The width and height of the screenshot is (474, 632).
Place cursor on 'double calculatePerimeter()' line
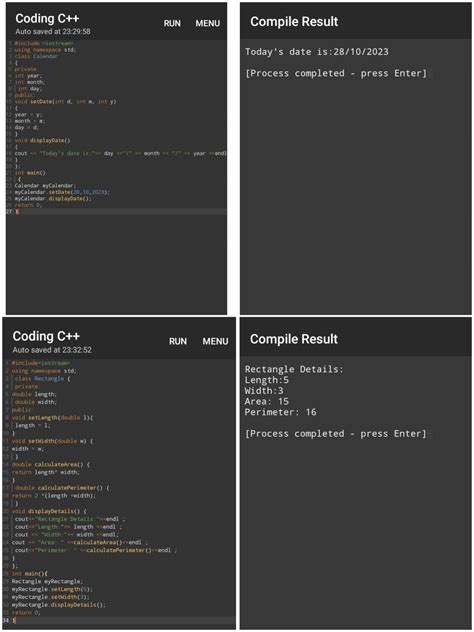coord(62,488)
